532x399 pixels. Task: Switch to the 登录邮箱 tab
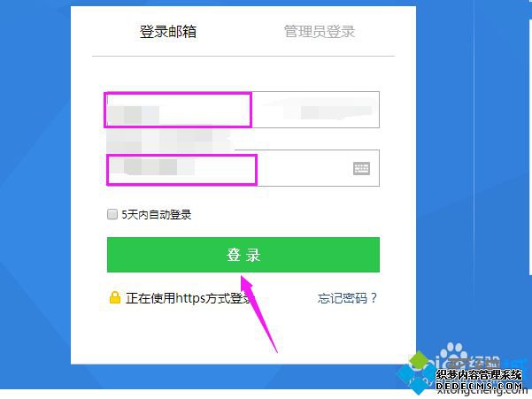click(168, 32)
